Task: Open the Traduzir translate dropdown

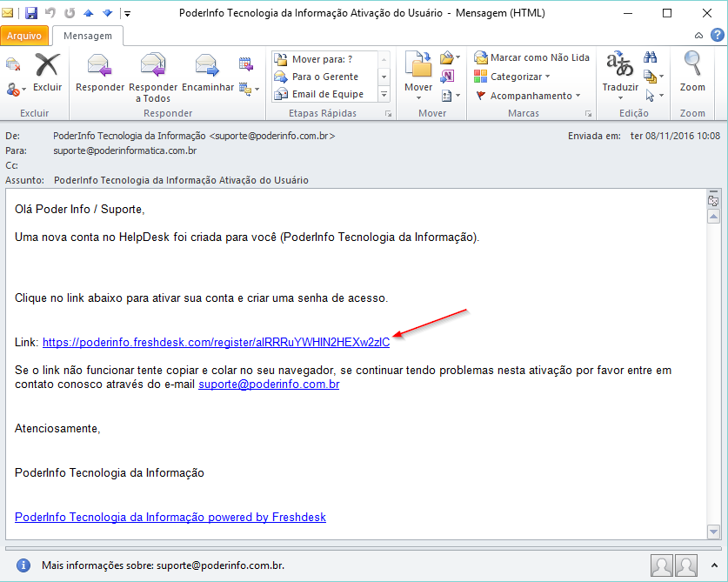Action: tap(620, 75)
